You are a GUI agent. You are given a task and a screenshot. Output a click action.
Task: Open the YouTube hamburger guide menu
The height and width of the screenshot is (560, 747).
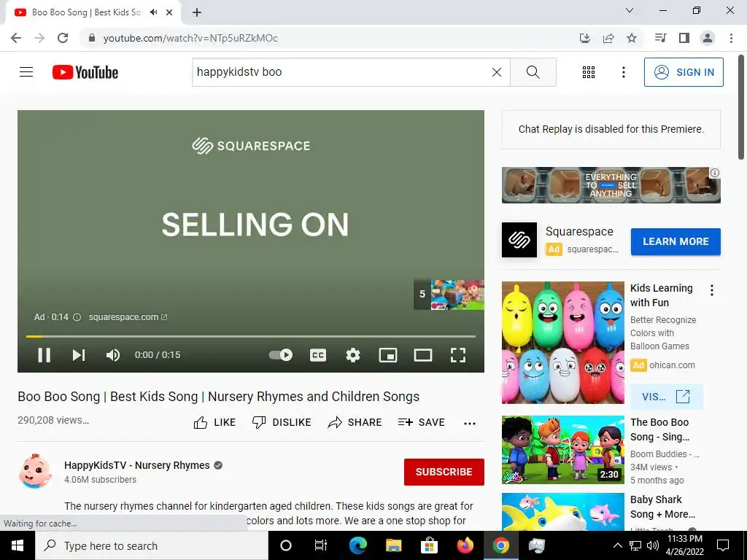pos(26,72)
